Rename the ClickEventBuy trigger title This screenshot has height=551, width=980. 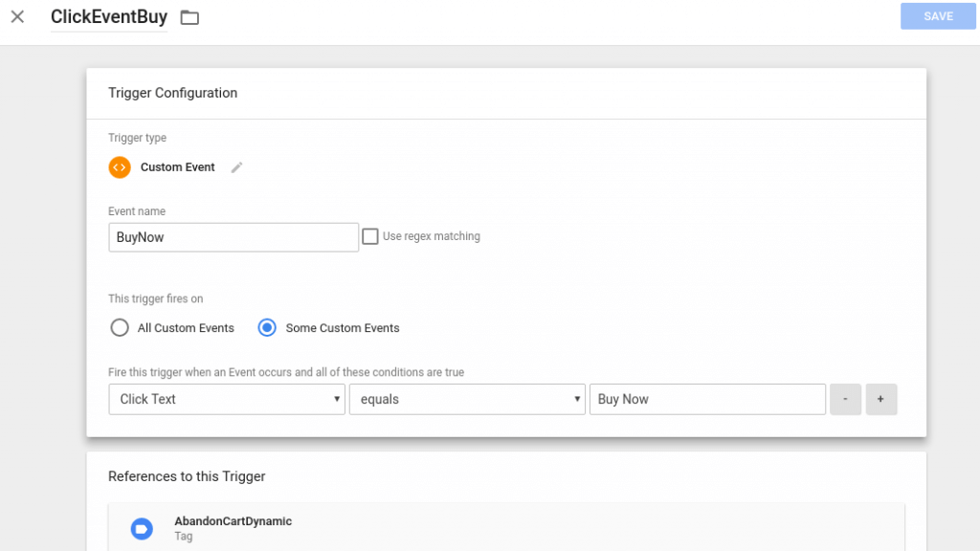(109, 17)
